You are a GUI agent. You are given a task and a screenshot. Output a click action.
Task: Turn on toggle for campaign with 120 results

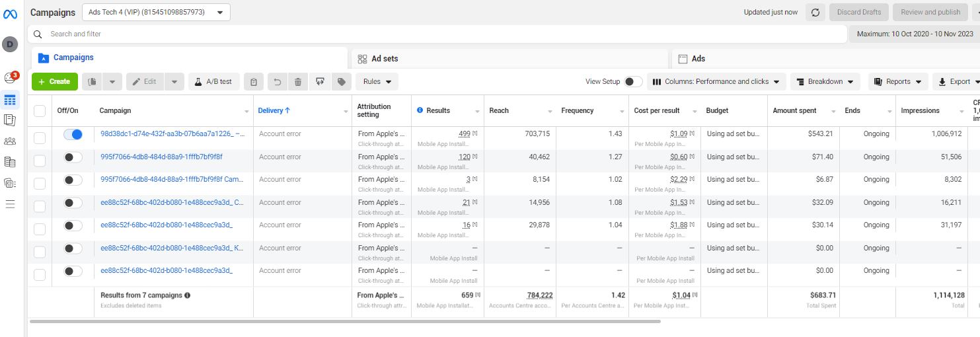[x=73, y=157]
